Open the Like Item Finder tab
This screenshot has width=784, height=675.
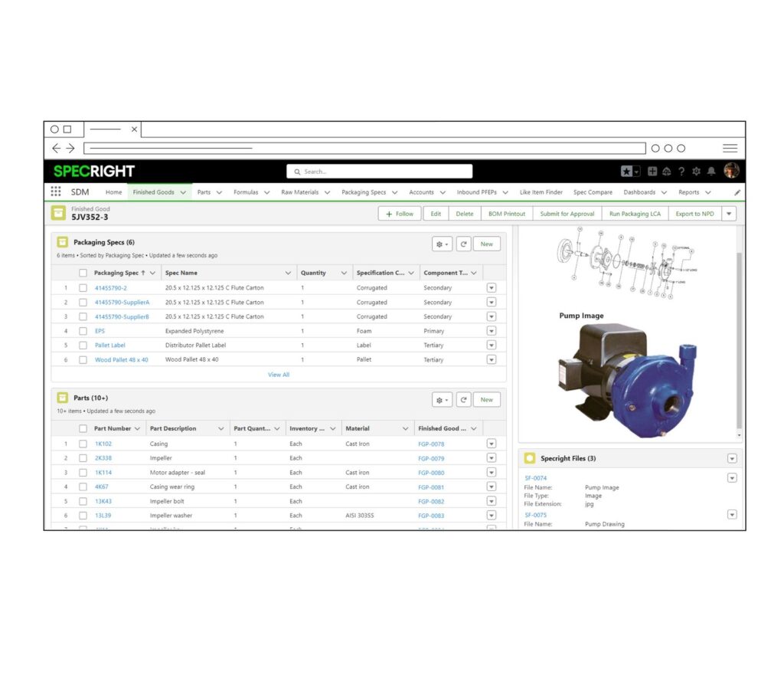541,192
